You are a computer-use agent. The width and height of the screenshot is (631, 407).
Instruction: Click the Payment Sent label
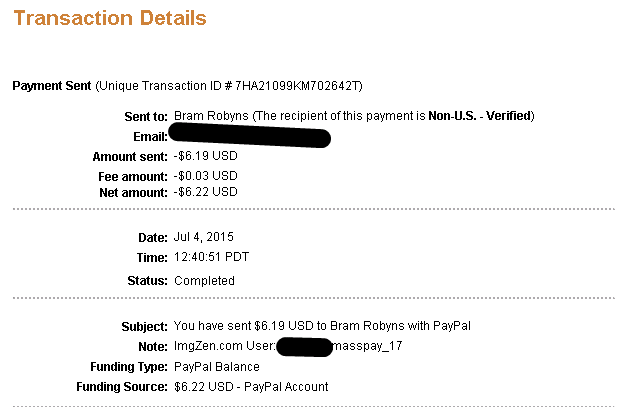point(52,86)
